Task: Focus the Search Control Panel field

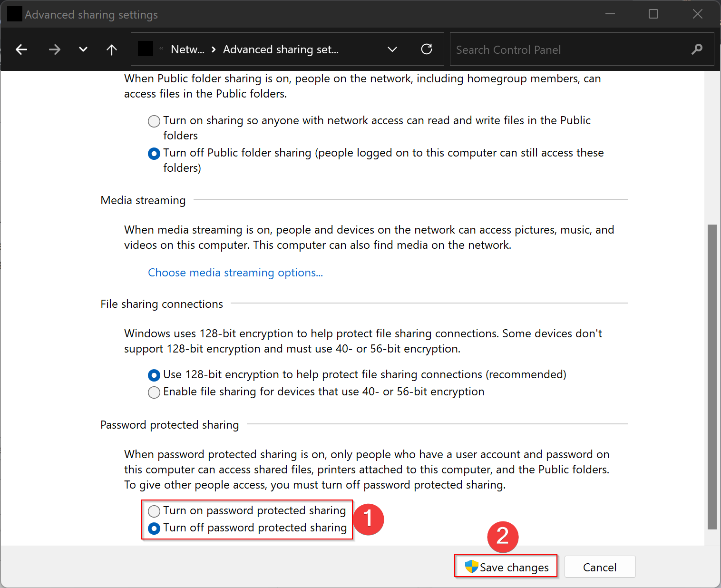Action: pyautogui.click(x=582, y=49)
